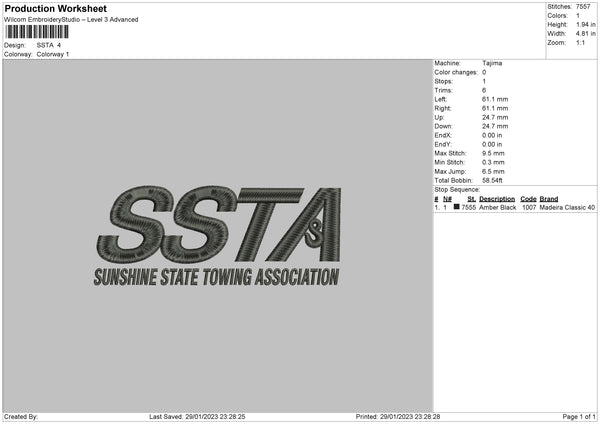
Task: Click the Machine value 'Tajima'
Action: coord(492,63)
